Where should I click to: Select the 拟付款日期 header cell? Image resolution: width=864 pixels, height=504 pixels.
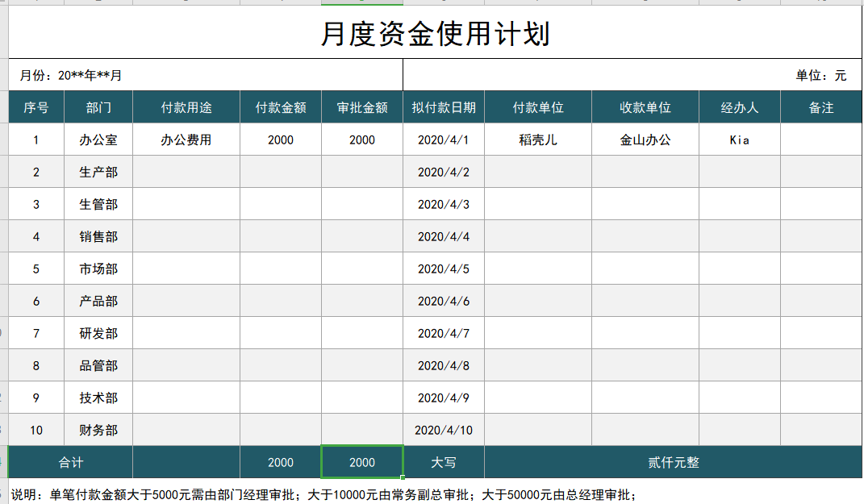tap(443, 106)
